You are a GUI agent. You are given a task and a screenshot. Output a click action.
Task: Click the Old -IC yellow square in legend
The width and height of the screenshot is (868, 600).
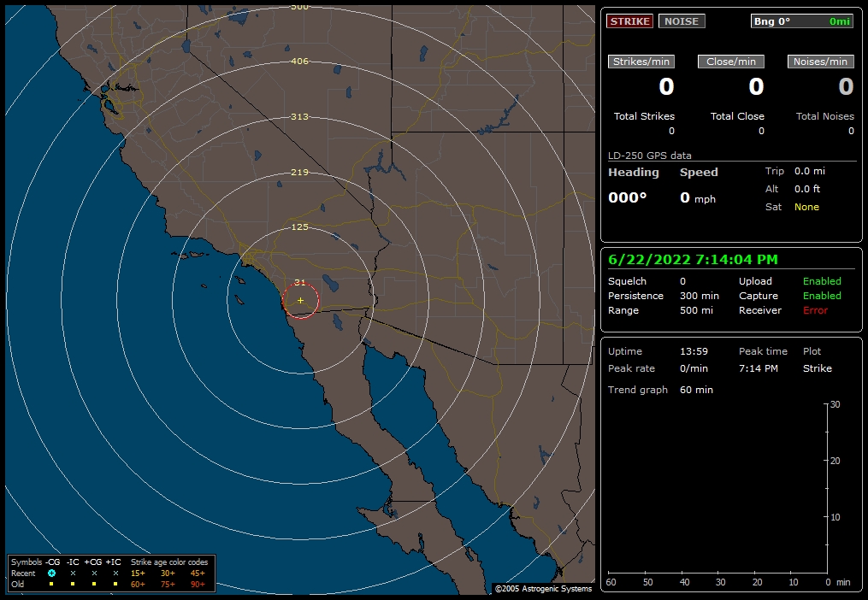(x=73, y=584)
